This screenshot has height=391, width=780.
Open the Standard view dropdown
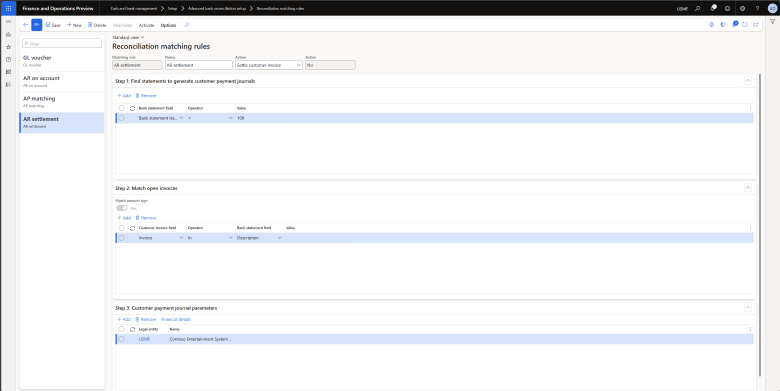128,37
